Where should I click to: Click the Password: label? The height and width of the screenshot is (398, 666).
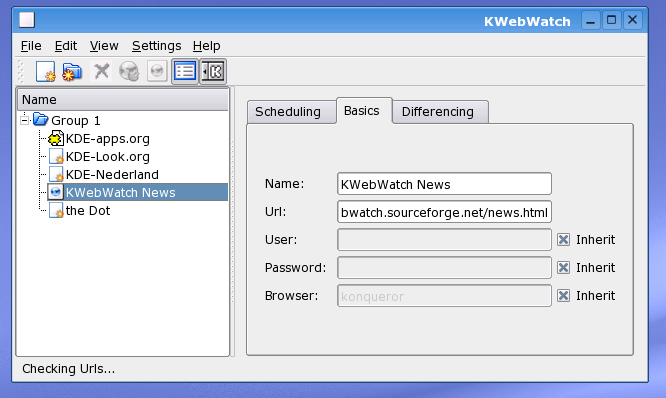click(x=295, y=268)
